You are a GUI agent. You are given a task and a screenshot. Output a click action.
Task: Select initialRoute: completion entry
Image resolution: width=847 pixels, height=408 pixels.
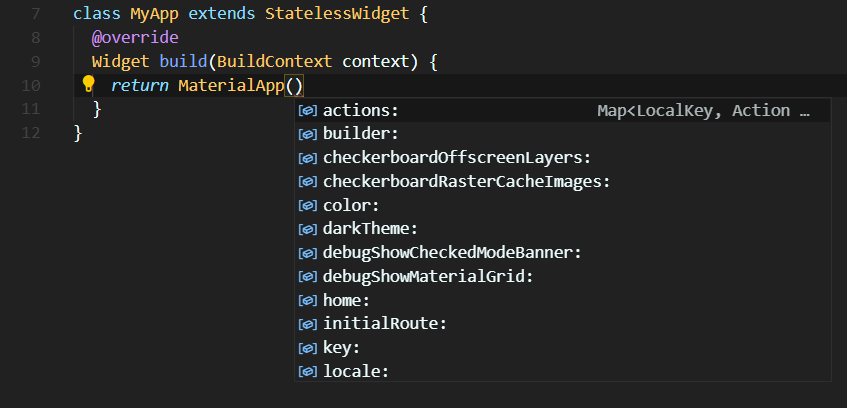[x=562, y=325]
